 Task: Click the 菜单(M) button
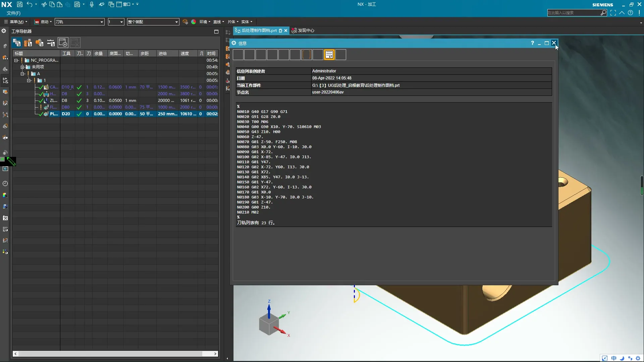coord(16,22)
